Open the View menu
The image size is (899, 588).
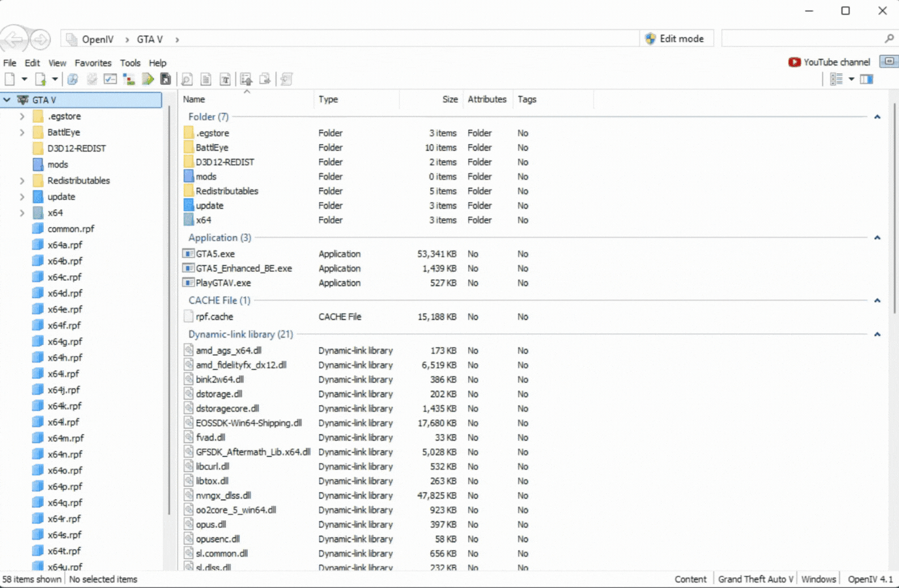coord(57,63)
